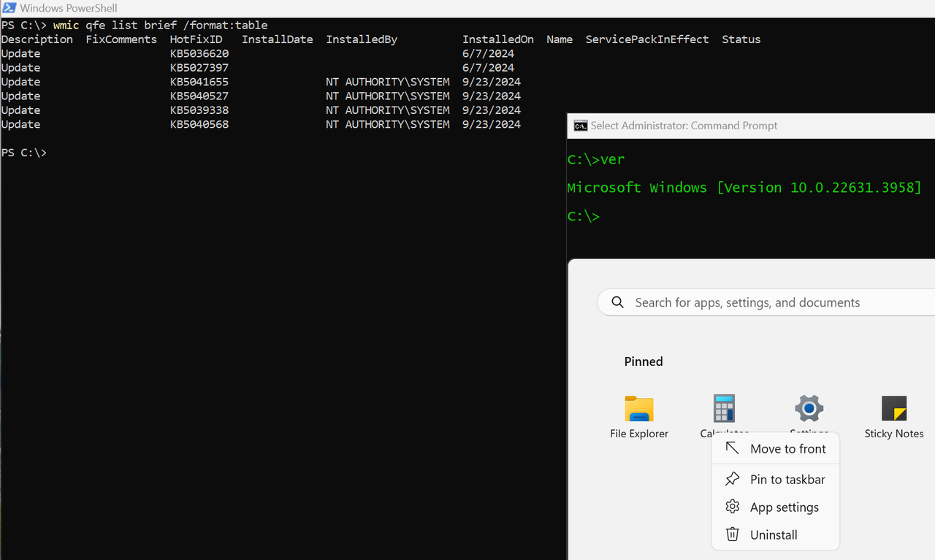Screen dimensions: 935x560
Task: Click the InstalledOn column header
Action: click(498, 39)
